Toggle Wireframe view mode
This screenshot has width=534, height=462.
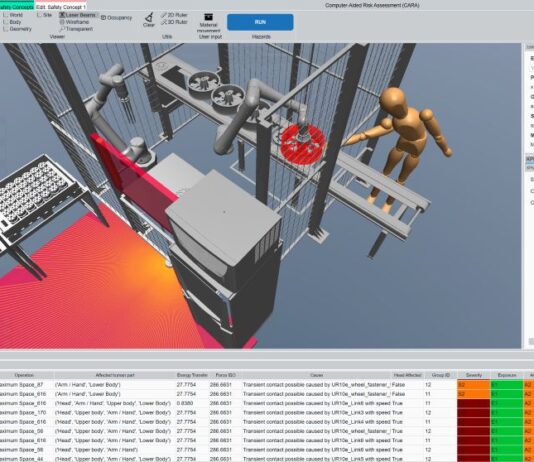click(75, 22)
